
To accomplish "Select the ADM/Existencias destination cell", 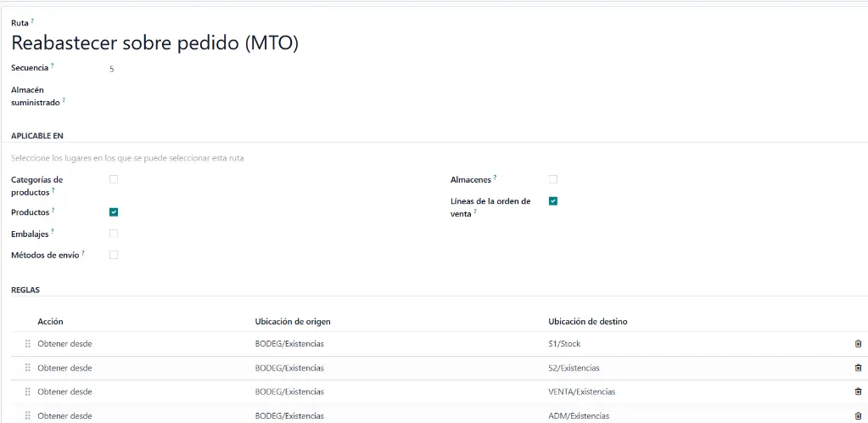I will pos(579,415).
